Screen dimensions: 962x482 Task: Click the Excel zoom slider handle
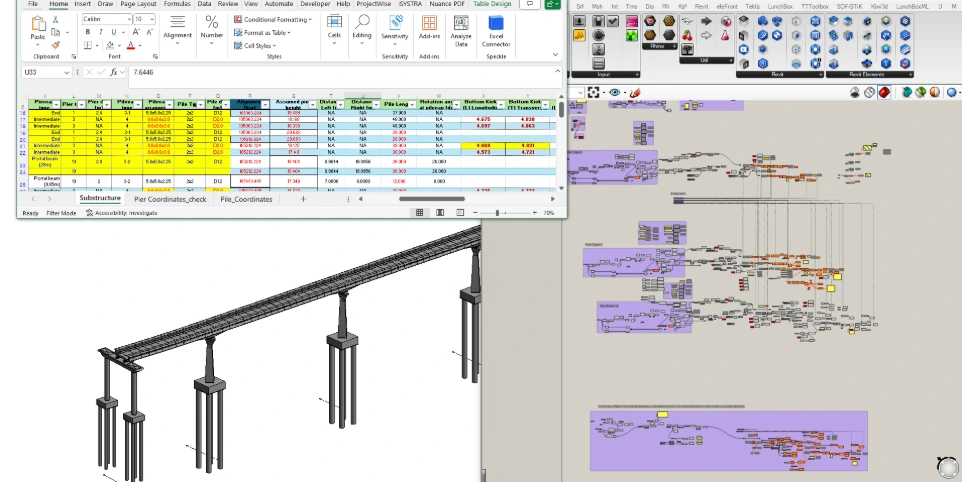point(499,213)
